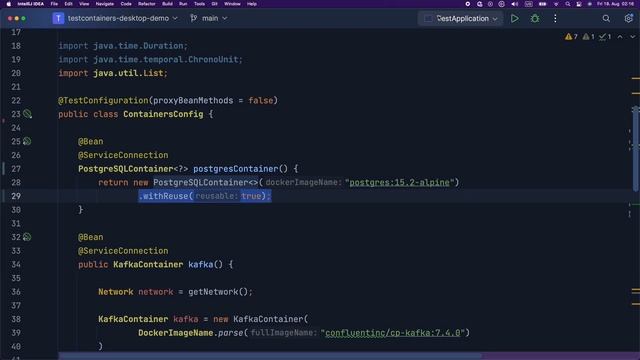Open the Navigate menu
The height and width of the screenshot is (360, 640).
pyautogui.click(x=104, y=4)
